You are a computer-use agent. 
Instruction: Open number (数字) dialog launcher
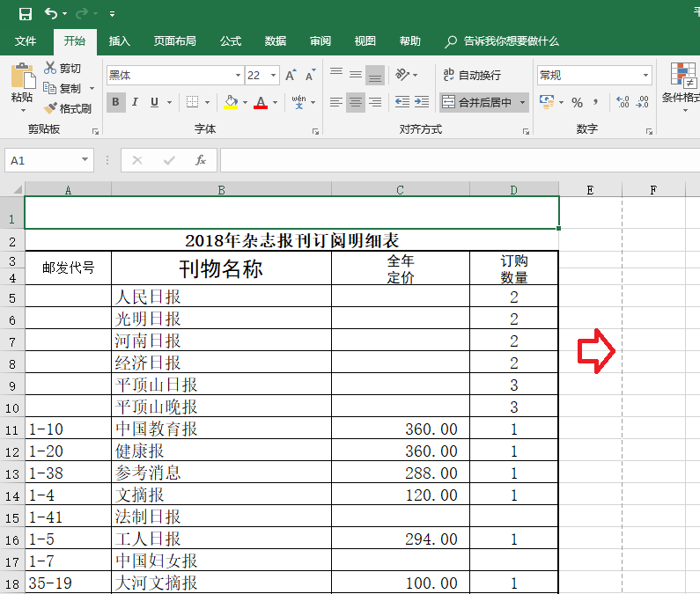pyautogui.click(x=649, y=131)
